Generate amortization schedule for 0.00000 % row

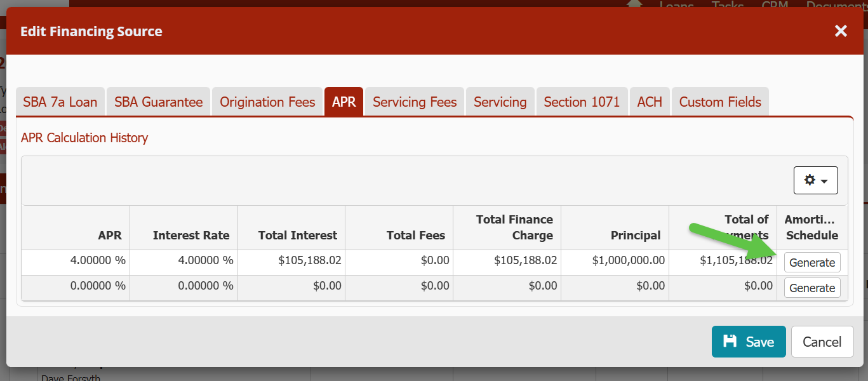tap(812, 288)
